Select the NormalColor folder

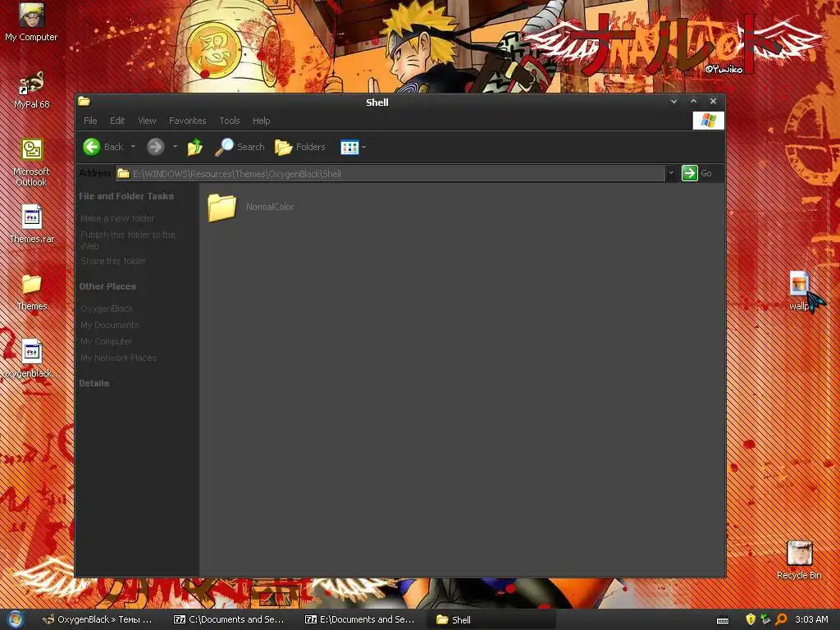tap(251, 208)
